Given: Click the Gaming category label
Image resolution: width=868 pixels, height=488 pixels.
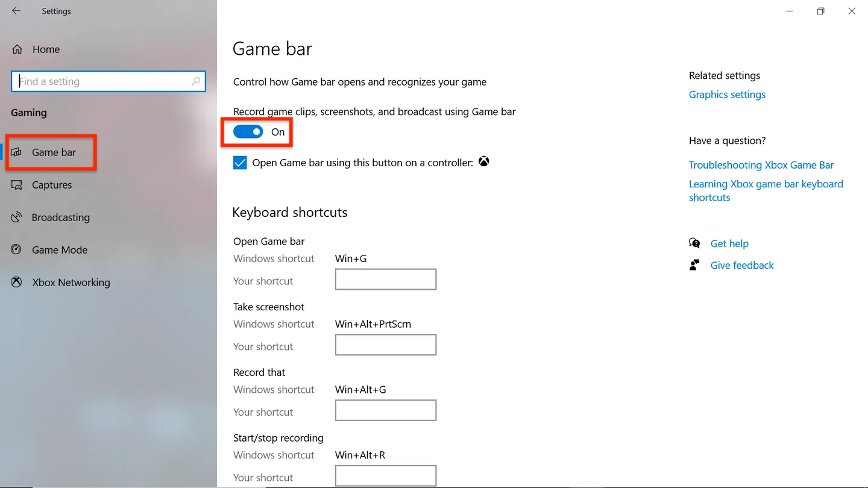Looking at the screenshot, I should pos(28,113).
